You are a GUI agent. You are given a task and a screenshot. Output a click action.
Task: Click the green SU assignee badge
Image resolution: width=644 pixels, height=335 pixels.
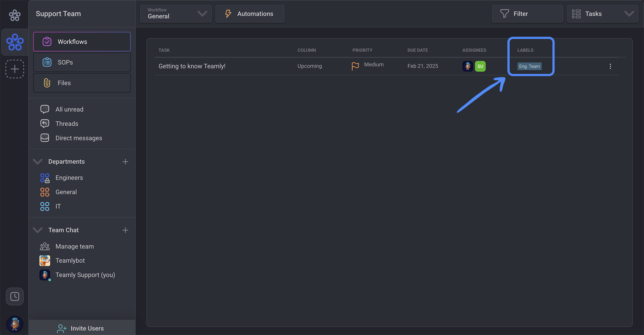pyautogui.click(x=480, y=66)
